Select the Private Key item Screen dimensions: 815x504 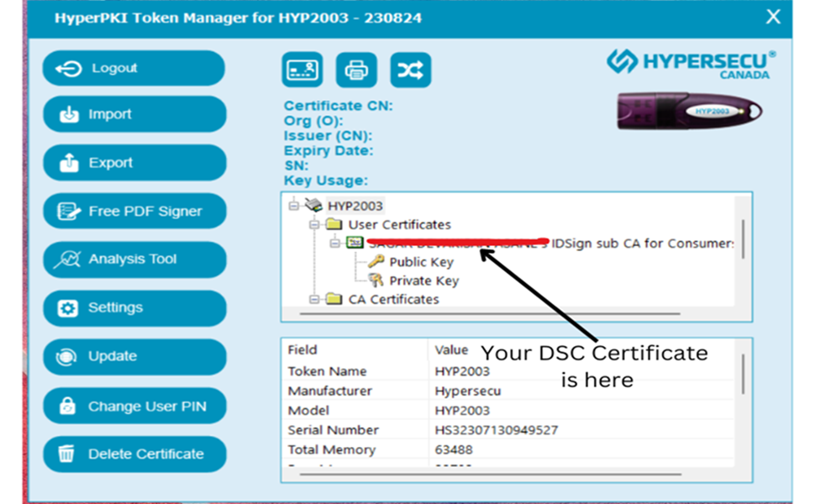[x=424, y=281]
